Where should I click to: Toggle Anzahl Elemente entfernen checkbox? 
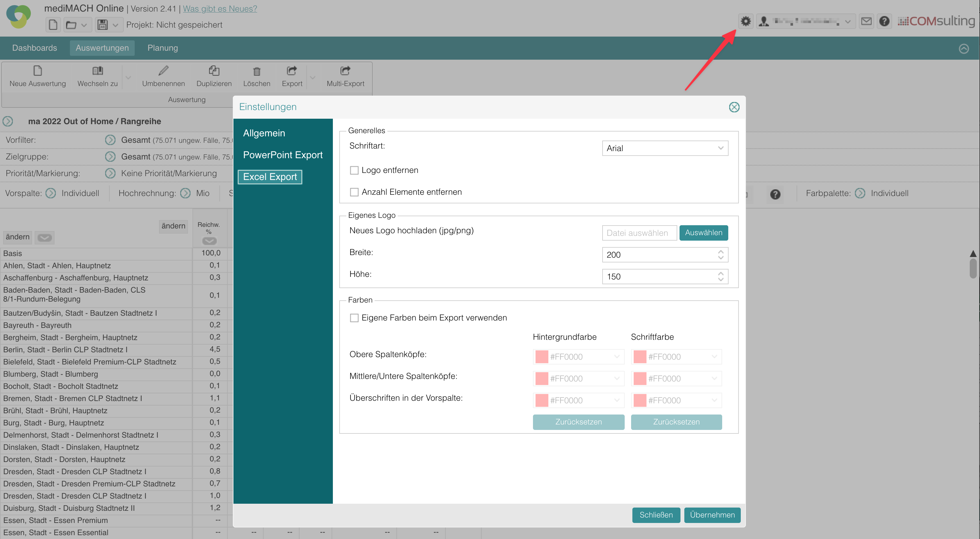coord(354,192)
